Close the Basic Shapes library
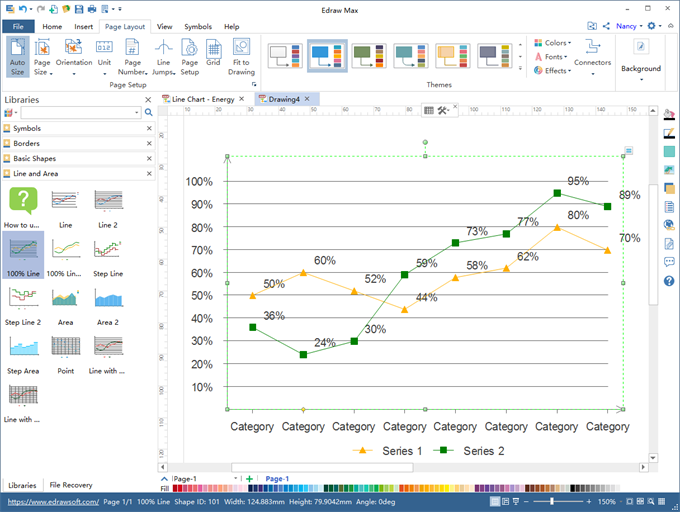 149,158
